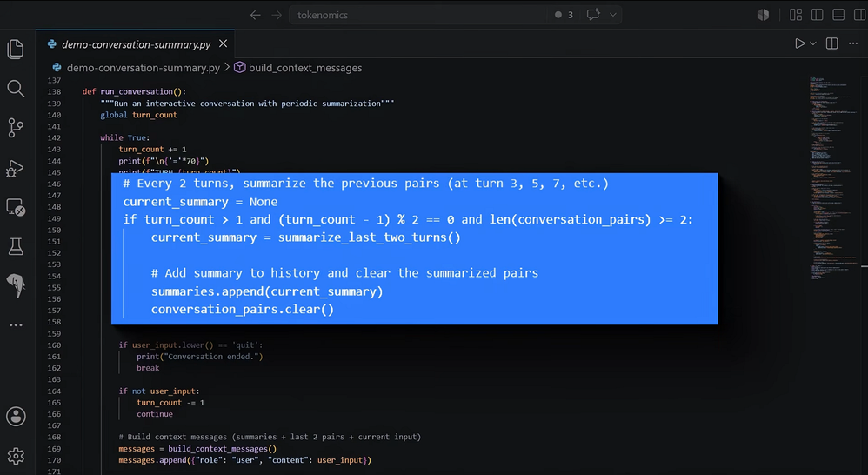
Task: Expand the Run Python file dropdown arrow
Action: 812,43
